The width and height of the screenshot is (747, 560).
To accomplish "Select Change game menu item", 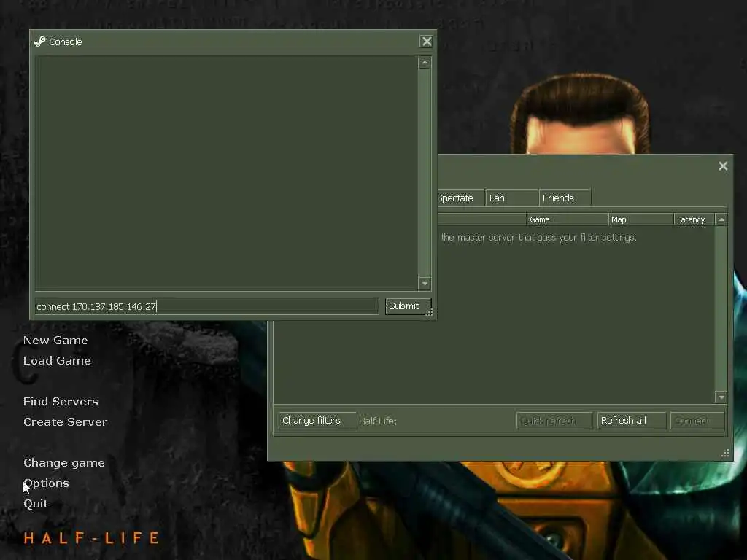I will click(x=64, y=463).
